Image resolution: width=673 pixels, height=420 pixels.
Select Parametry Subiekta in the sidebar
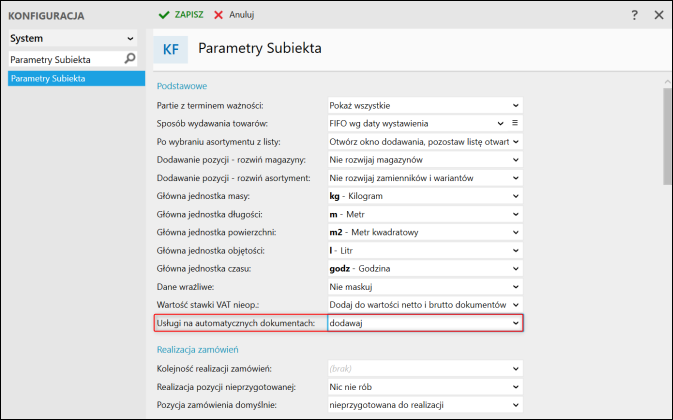coord(48,78)
